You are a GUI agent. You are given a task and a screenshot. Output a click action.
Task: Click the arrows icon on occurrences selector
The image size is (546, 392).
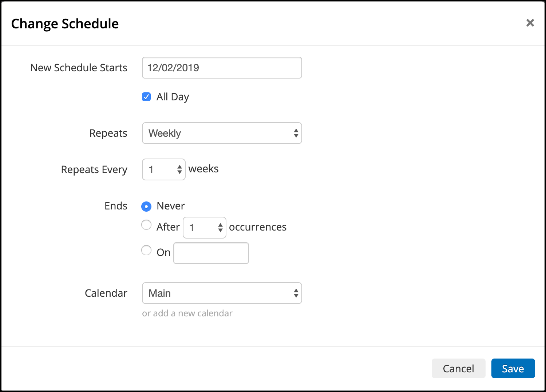(220, 228)
